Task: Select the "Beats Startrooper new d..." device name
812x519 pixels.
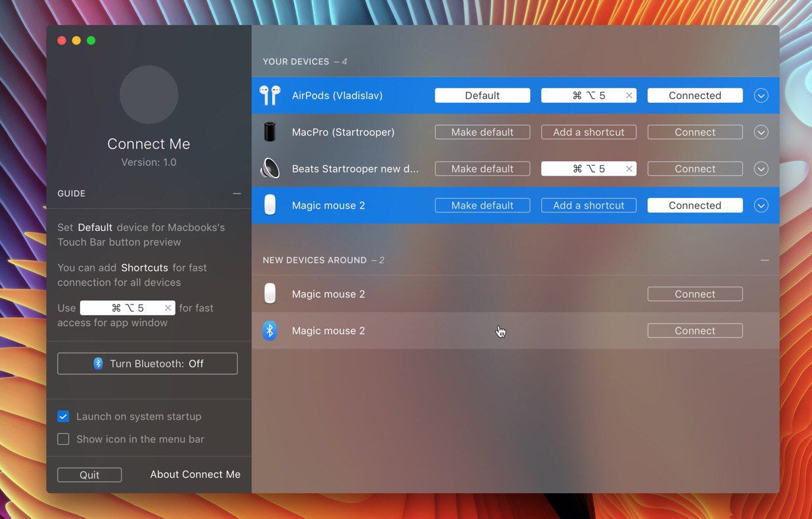Action: (355, 169)
